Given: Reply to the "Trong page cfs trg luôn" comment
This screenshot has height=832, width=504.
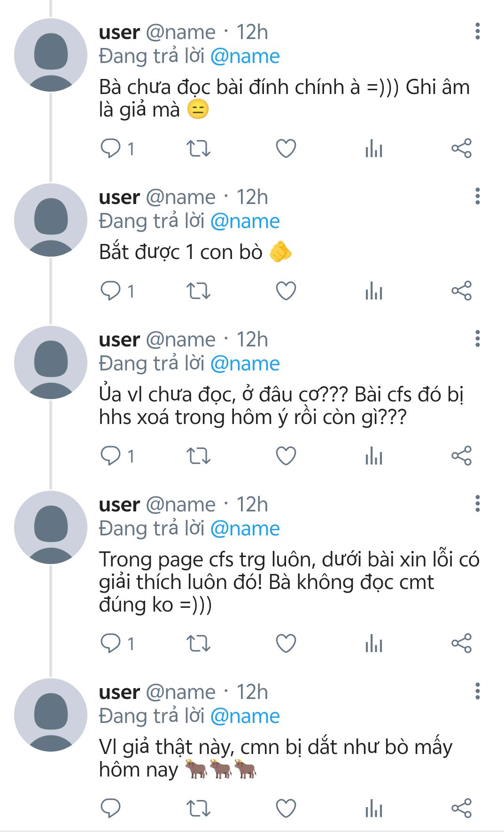Looking at the screenshot, I should [x=111, y=643].
